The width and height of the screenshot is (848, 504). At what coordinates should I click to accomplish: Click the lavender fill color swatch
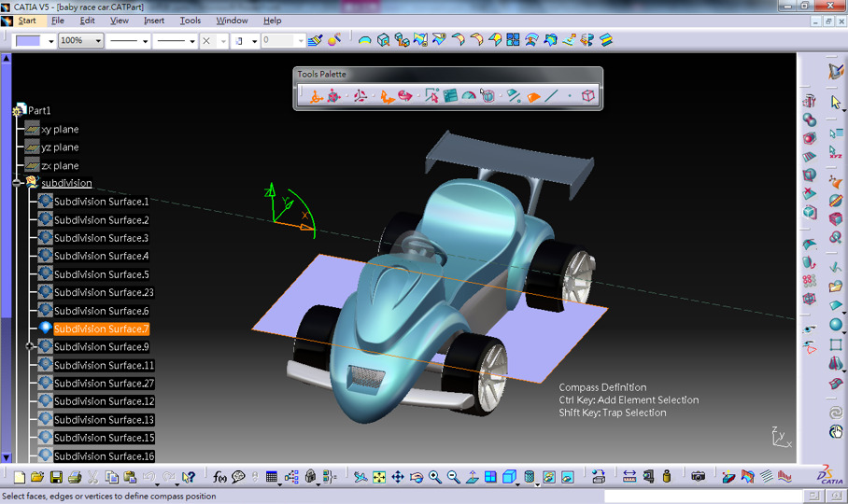tap(29, 41)
